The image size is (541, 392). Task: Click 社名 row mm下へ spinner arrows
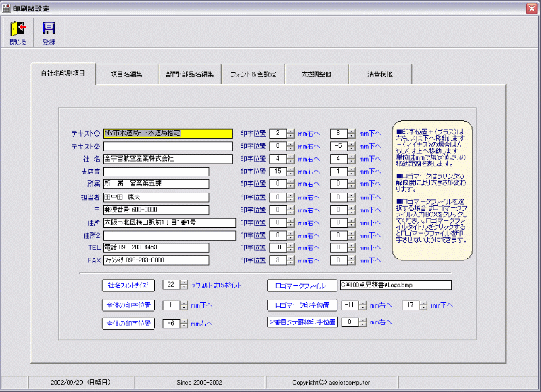[x=352, y=159]
